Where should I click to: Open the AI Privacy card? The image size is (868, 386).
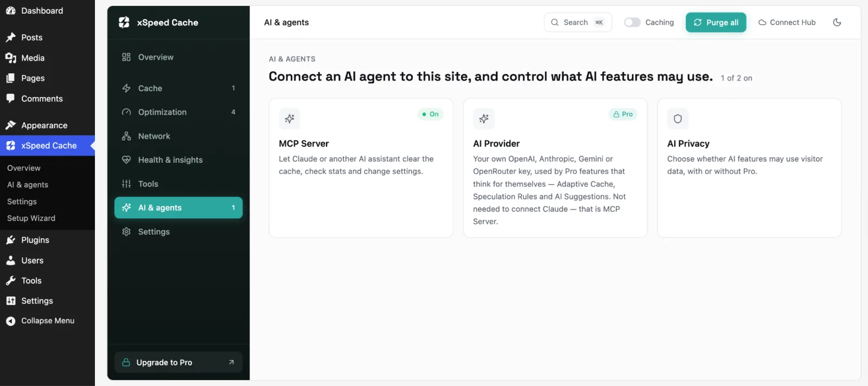click(749, 168)
